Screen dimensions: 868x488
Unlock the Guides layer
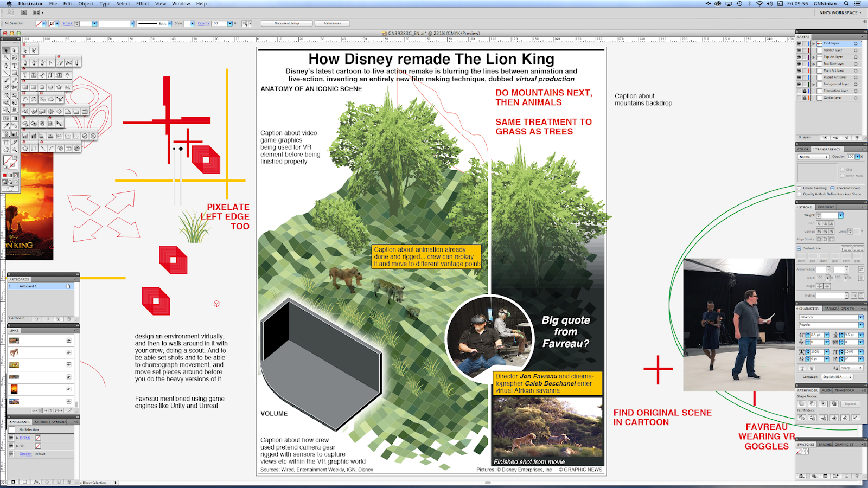(x=805, y=98)
